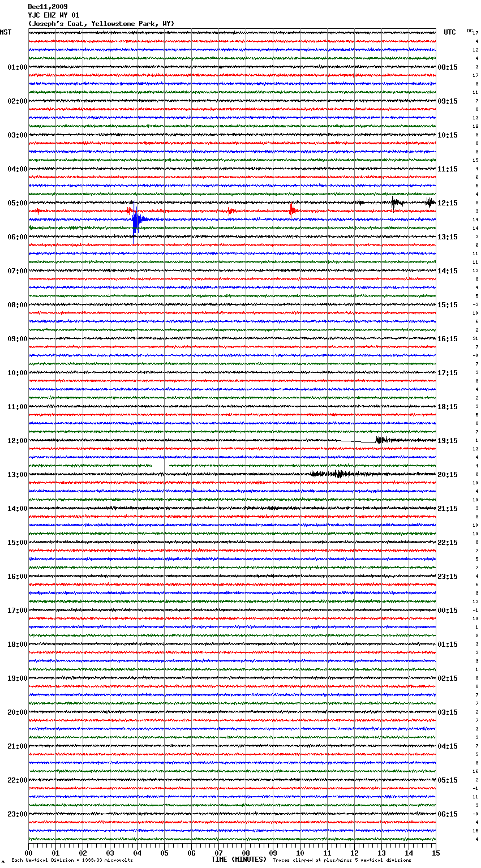Select the 16:00 MST hour label
This screenshot has width=481, height=868.
pyautogui.click(x=17, y=577)
